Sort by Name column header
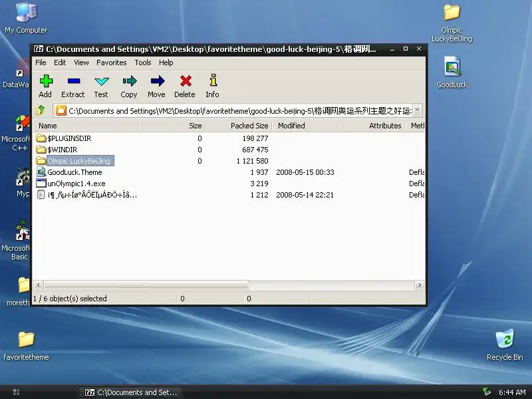 tap(86, 126)
